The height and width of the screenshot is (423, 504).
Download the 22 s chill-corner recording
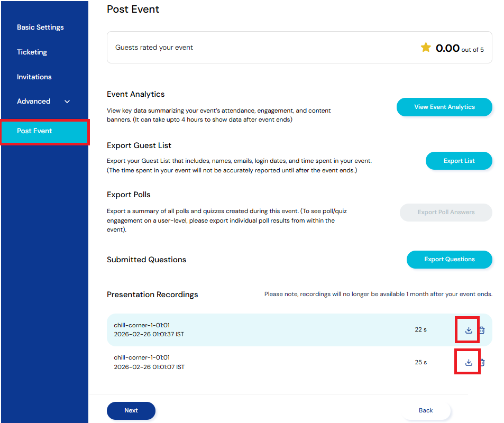point(468,330)
